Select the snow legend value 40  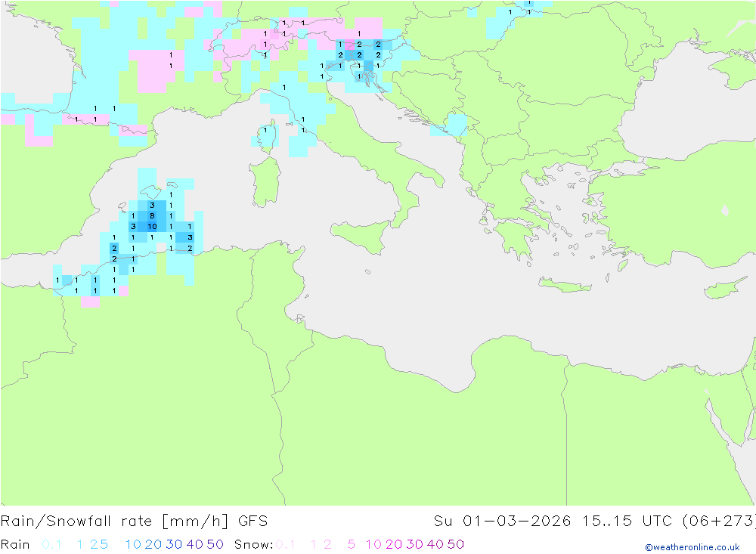point(435,544)
